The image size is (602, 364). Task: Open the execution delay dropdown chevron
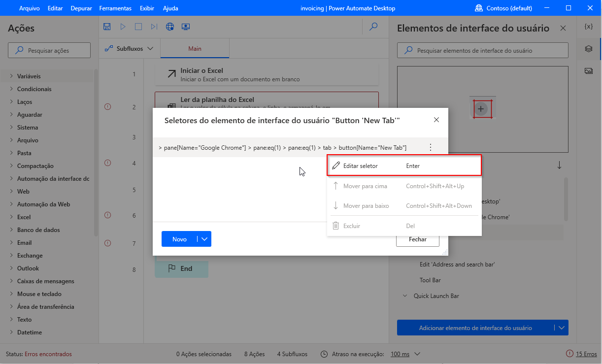417,354
